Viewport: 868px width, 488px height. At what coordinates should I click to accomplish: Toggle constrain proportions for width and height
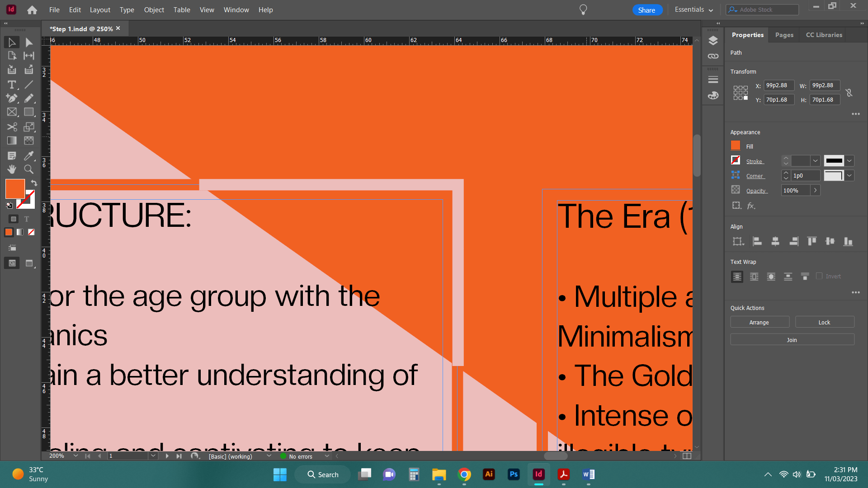click(849, 93)
